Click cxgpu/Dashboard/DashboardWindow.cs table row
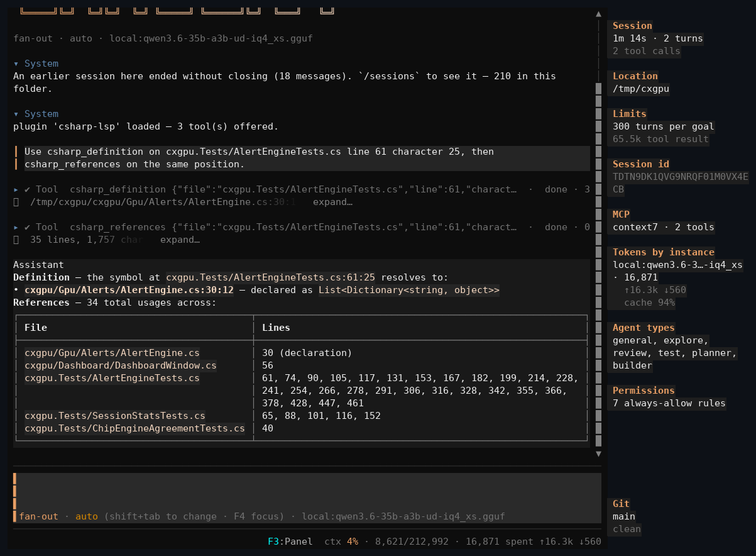This screenshot has width=756, height=556. click(121, 365)
